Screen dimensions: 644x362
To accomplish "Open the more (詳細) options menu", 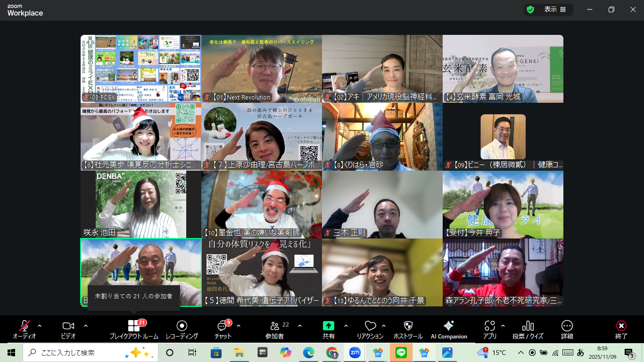I will pyautogui.click(x=567, y=326).
